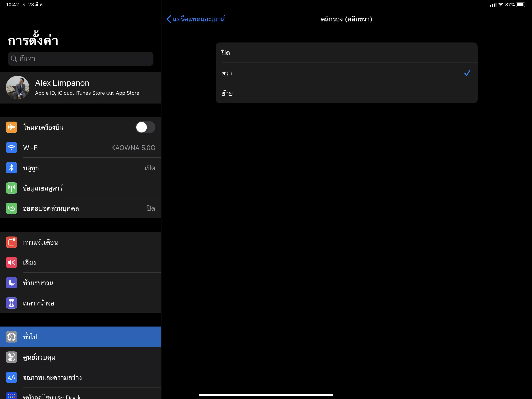Tap the 87% battery percentage
This screenshot has height=399, width=532.
(510, 4)
